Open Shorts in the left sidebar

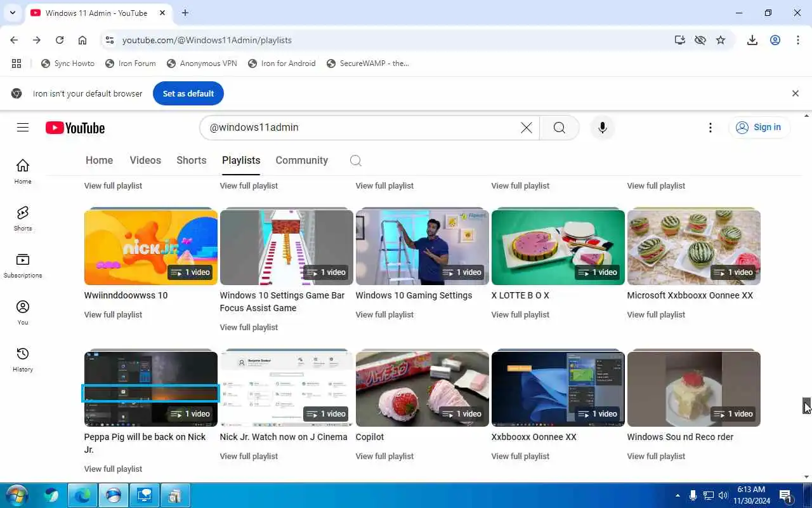23,218
